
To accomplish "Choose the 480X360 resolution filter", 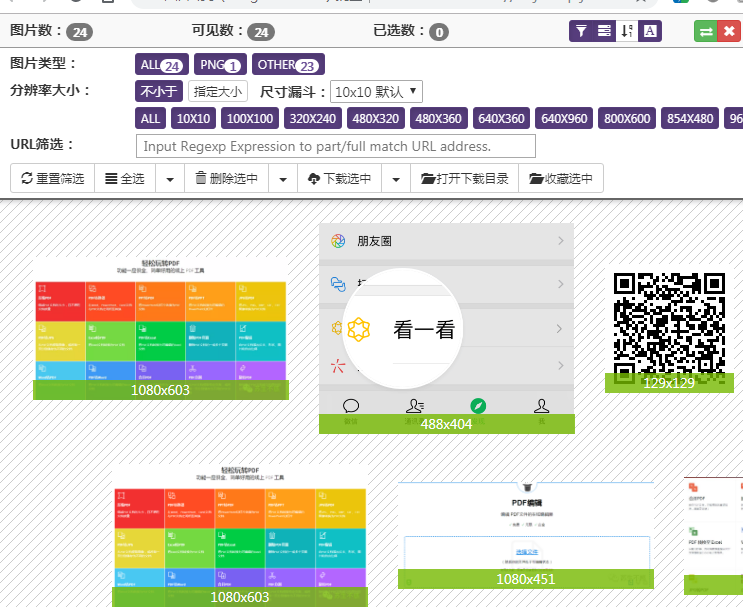I will tap(439, 118).
